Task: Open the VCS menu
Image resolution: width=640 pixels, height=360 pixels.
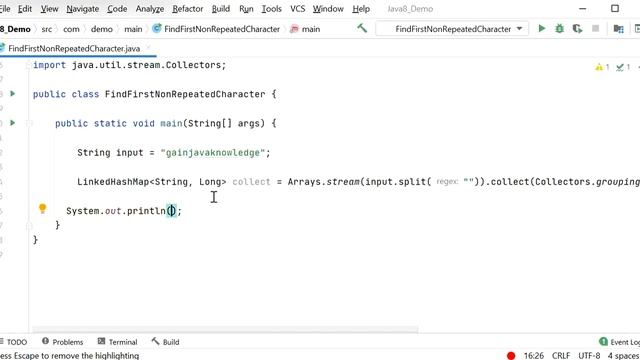Action: (298, 9)
